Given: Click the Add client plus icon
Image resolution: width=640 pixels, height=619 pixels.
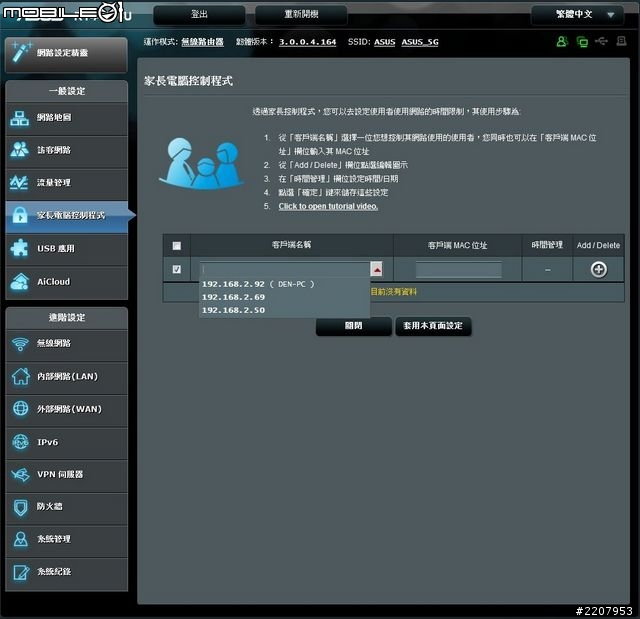Looking at the screenshot, I should pos(598,269).
